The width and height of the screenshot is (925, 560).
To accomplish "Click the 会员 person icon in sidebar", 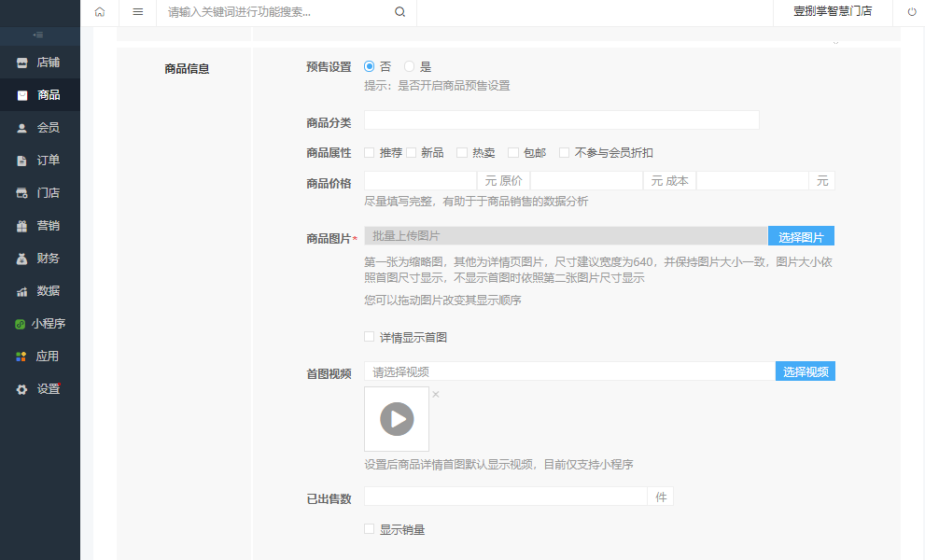I will [x=21, y=128].
